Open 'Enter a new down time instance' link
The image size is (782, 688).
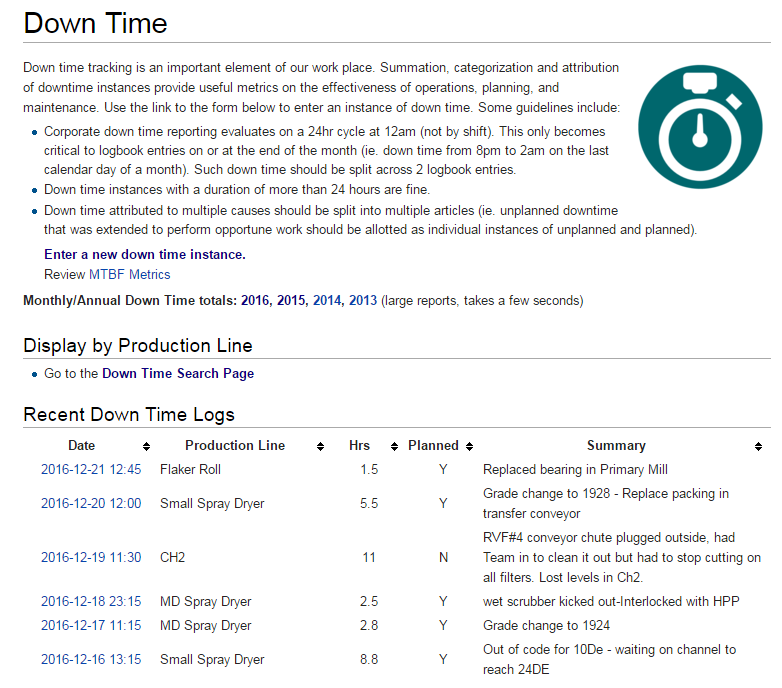[x=145, y=254]
